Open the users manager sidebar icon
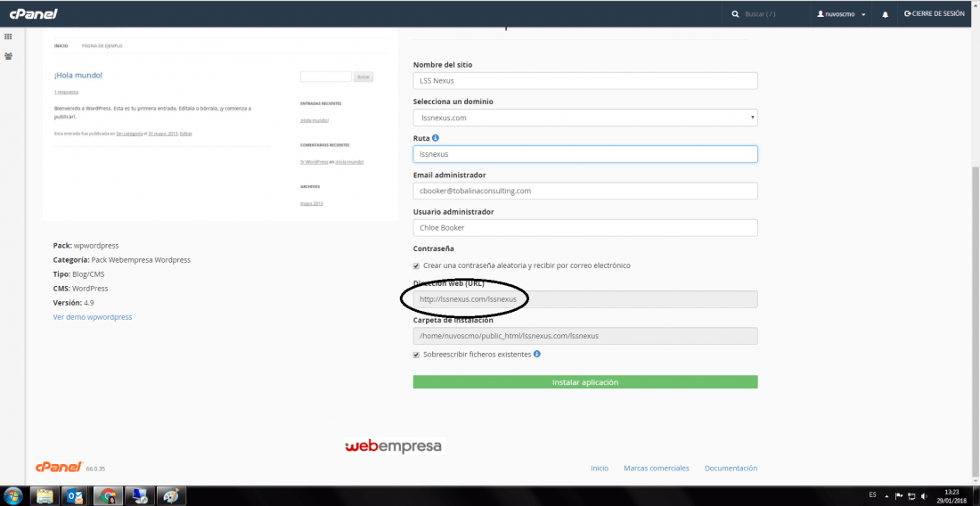Image resolution: width=980 pixels, height=506 pixels. coord(8,55)
